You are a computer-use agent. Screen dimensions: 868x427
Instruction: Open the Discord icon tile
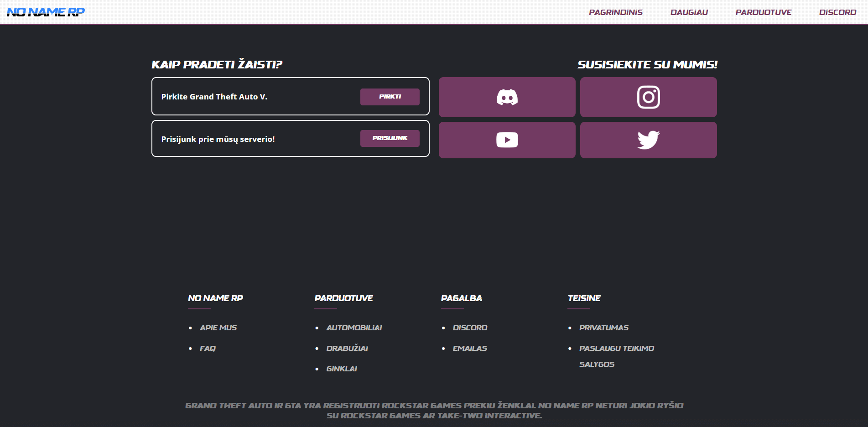click(507, 97)
